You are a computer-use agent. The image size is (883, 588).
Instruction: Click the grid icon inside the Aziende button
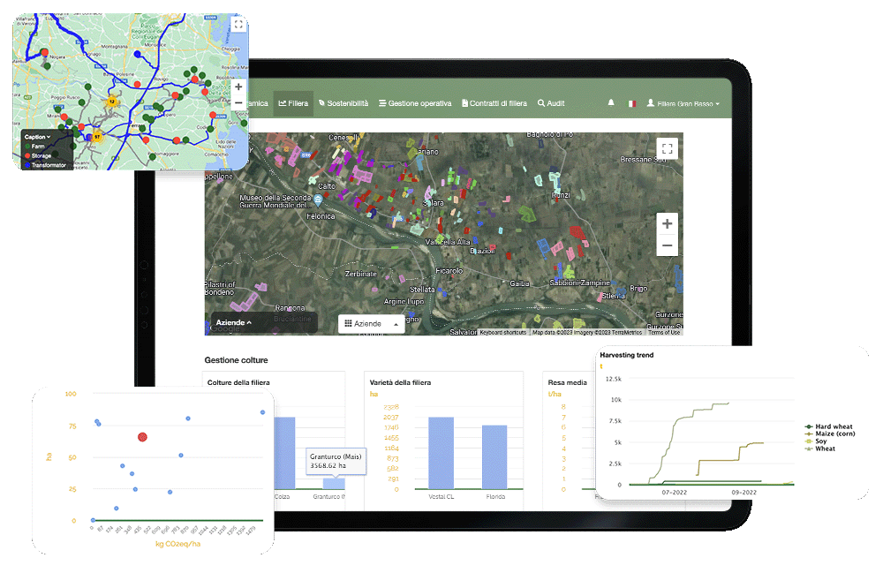pos(348,323)
